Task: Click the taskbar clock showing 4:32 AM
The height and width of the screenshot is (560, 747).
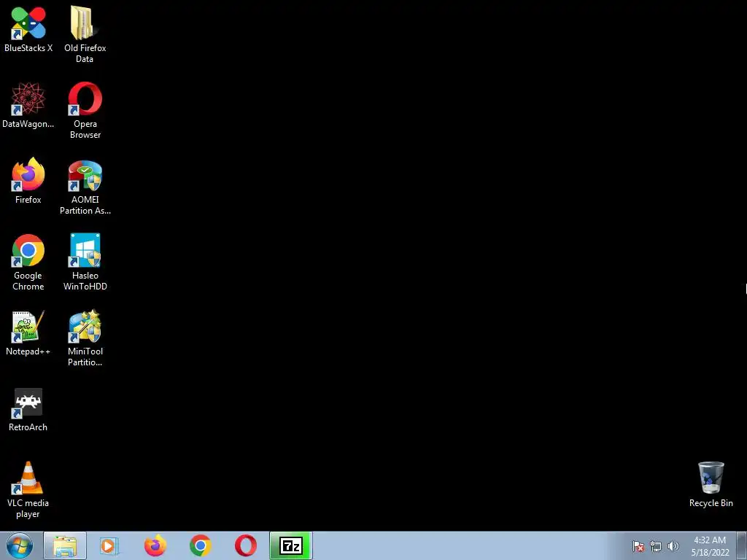Action: pyautogui.click(x=710, y=545)
